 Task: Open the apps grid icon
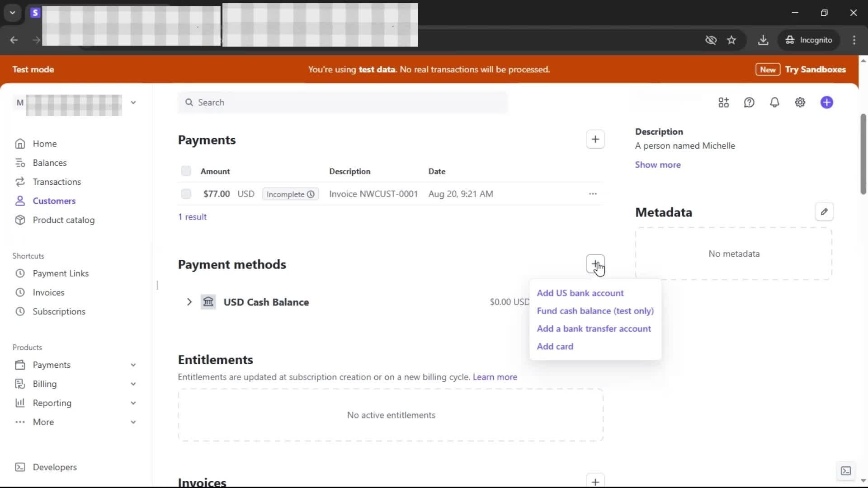tap(723, 103)
